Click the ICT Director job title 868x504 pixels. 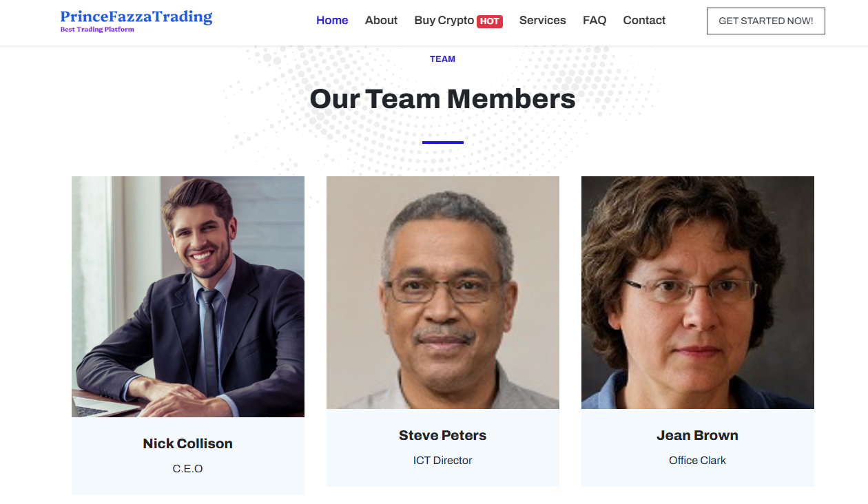point(443,460)
